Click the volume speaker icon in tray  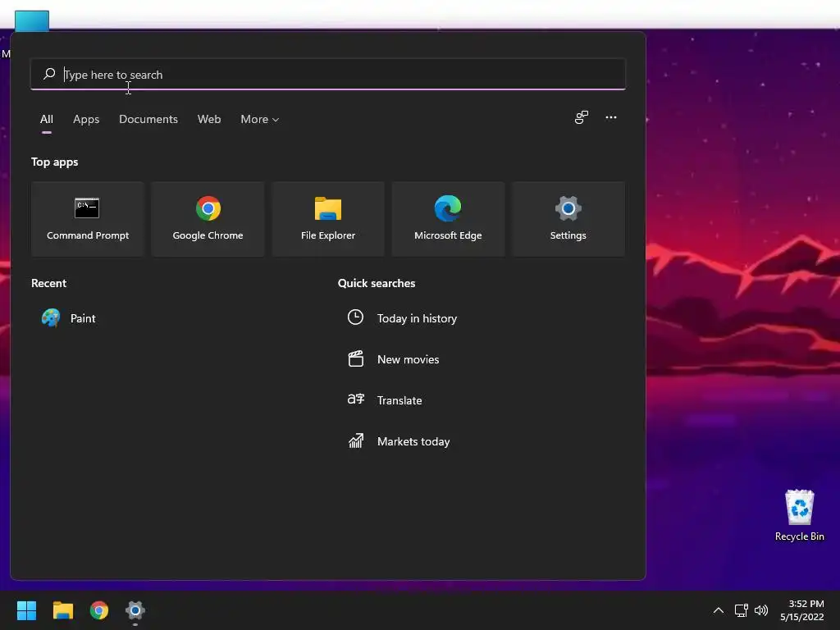point(761,610)
